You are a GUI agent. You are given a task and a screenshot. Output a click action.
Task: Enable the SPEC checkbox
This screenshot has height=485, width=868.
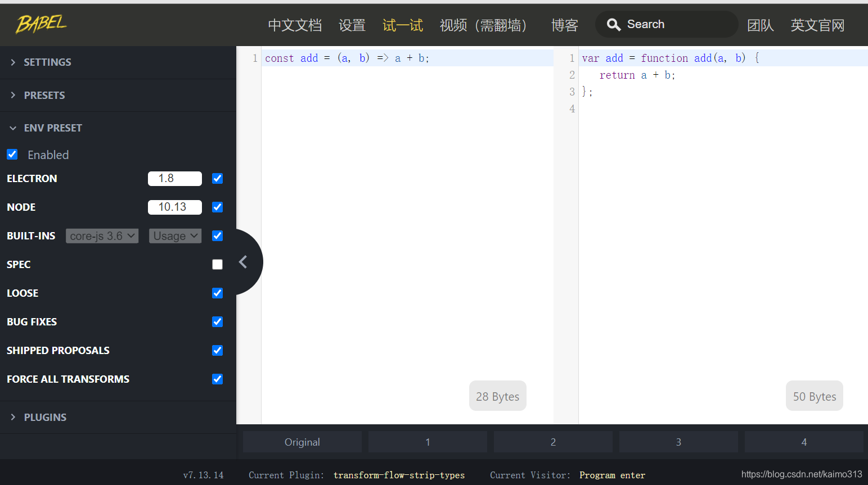click(x=217, y=264)
